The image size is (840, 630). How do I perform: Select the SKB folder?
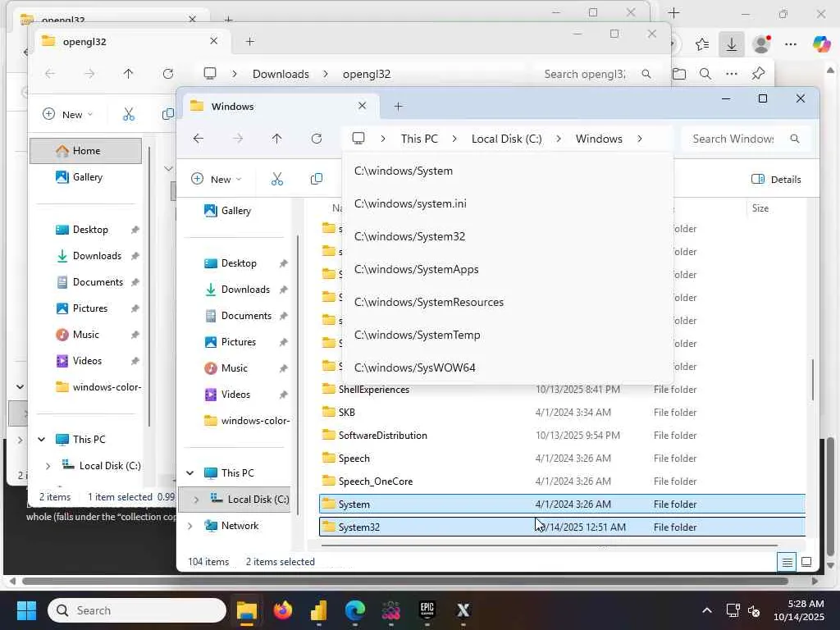[x=562, y=413]
